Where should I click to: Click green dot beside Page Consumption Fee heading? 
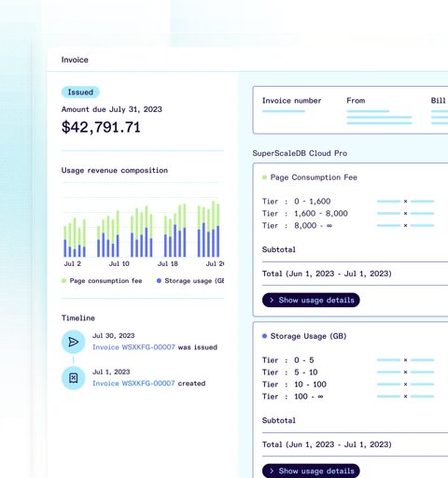[264, 177]
